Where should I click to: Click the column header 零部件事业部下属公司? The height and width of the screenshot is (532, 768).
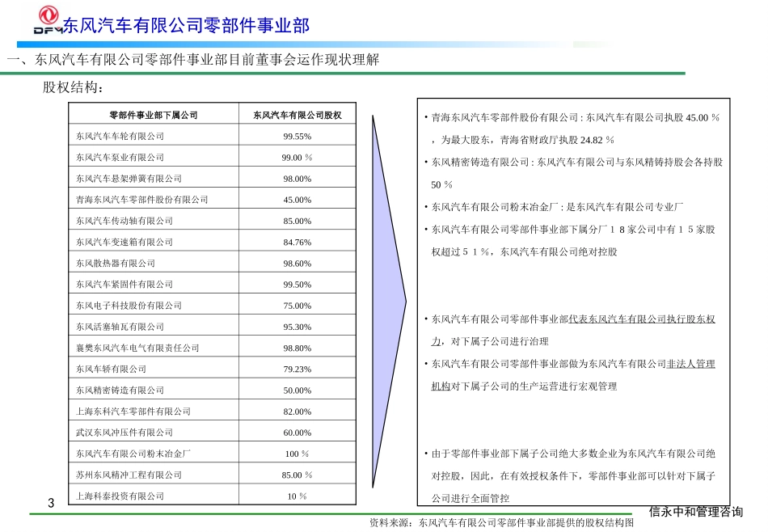(x=154, y=115)
